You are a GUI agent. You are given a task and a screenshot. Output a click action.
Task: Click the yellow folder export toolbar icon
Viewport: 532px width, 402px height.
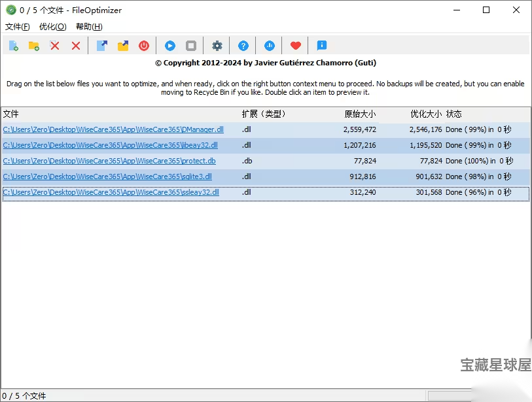[123, 45]
